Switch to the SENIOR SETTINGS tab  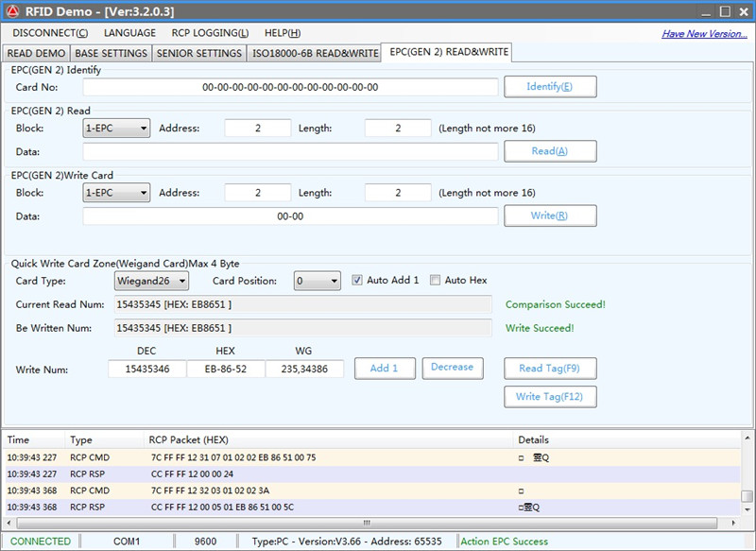pyautogui.click(x=199, y=53)
